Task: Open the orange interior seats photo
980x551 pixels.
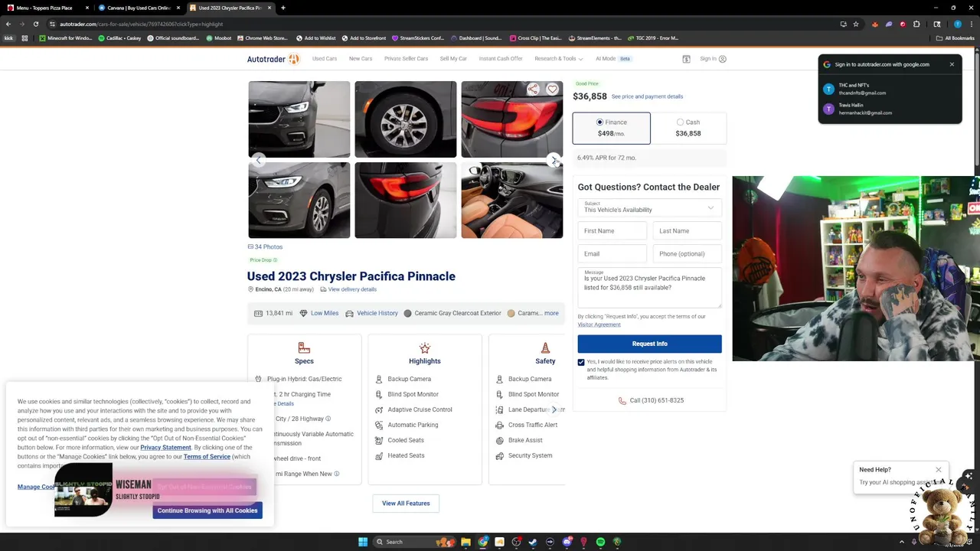Action: tap(511, 201)
